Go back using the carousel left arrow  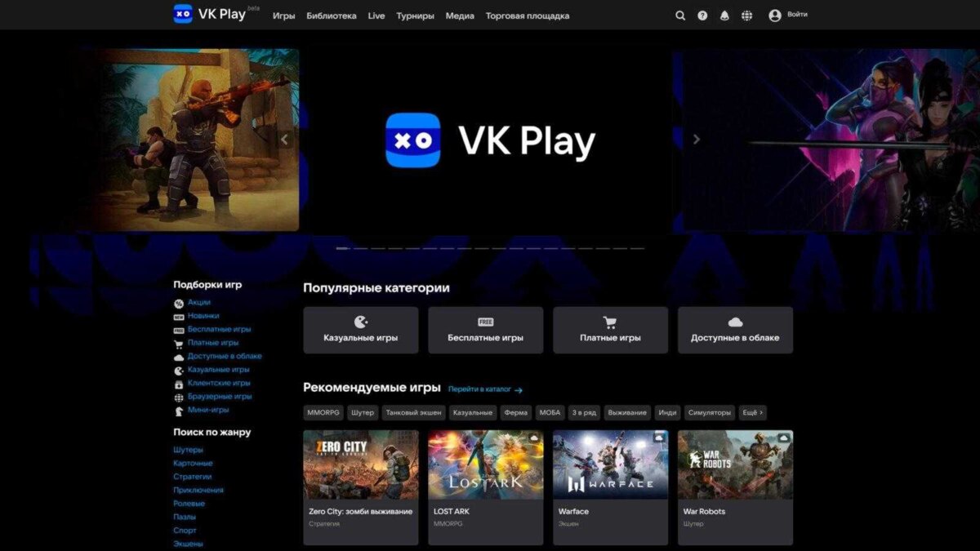point(285,139)
